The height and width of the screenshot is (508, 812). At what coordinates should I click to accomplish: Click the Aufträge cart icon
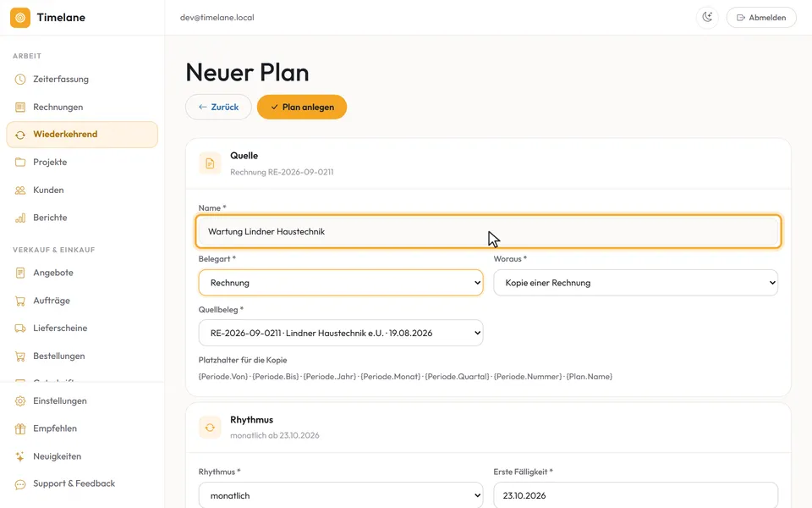[20, 301]
